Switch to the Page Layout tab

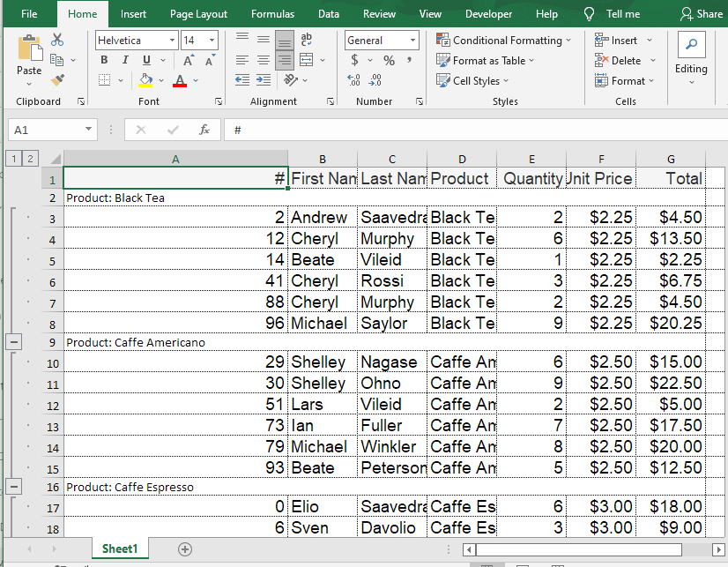[x=198, y=14]
